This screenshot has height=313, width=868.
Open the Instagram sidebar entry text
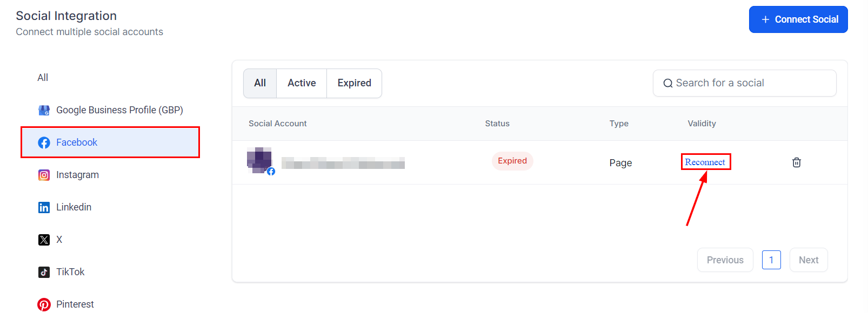tap(77, 175)
